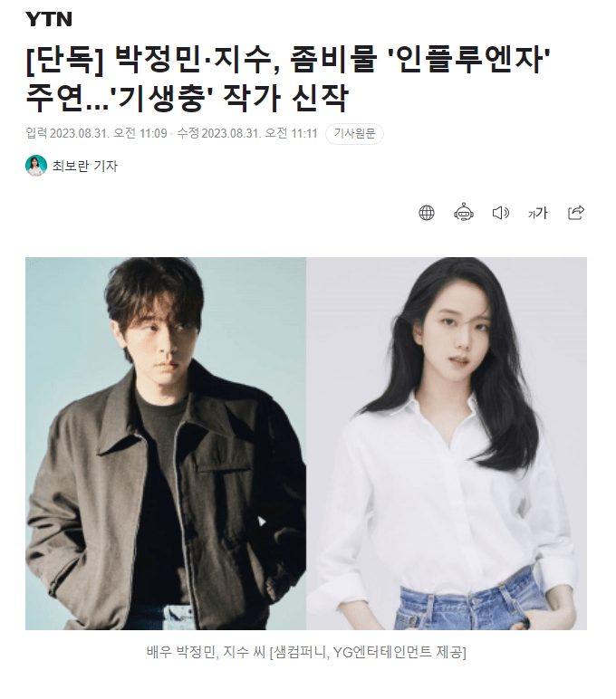
Task: Click the 수정 2023.08.31. 오전 11:11 timestamp
Action: [247, 133]
